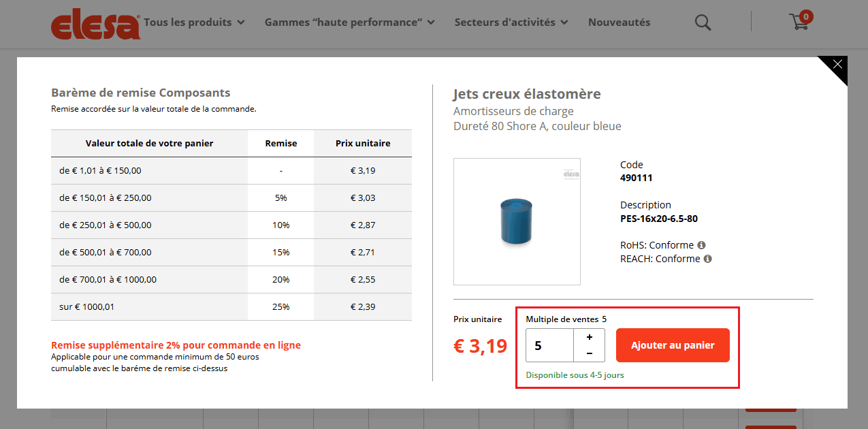This screenshot has width=868, height=429.
Task: Expand Gammes haute performance menu
Action: [349, 22]
